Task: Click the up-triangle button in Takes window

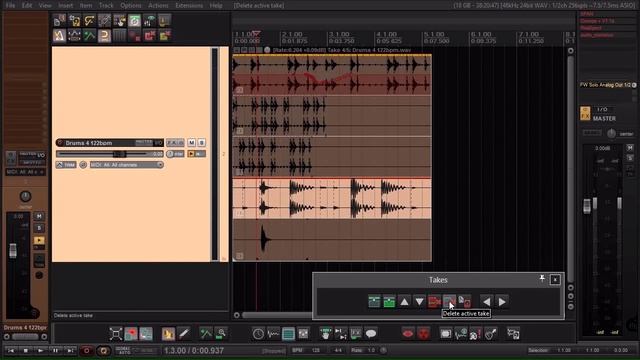Action: point(404,302)
